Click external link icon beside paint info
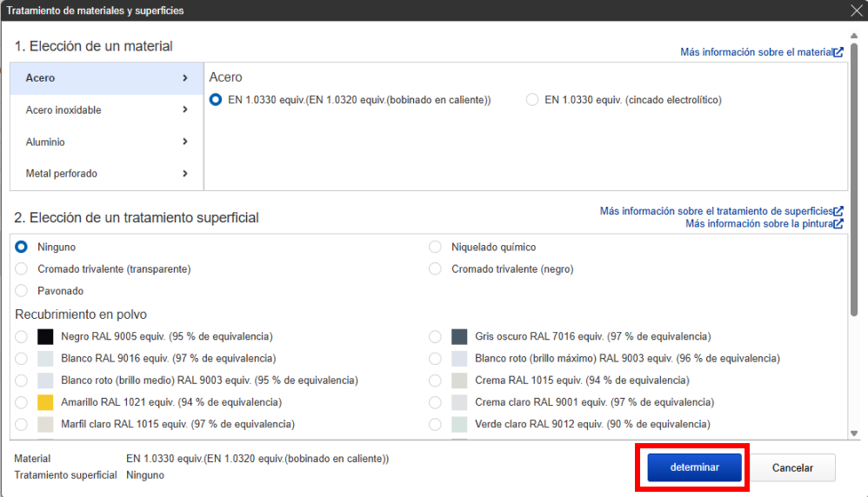 (x=838, y=223)
